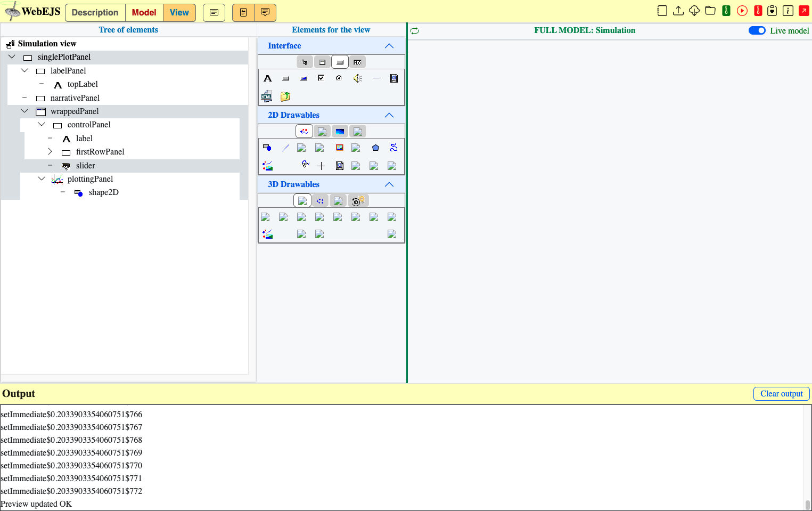This screenshot has width=812, height=511.
Task: Toggle the document with chart button
Action: pyautogui.click(x=243, y=12)
